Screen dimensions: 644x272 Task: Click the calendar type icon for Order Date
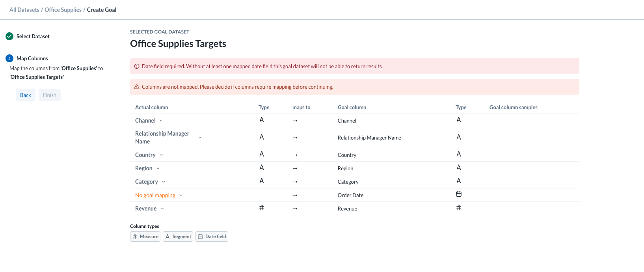point(459,194)
